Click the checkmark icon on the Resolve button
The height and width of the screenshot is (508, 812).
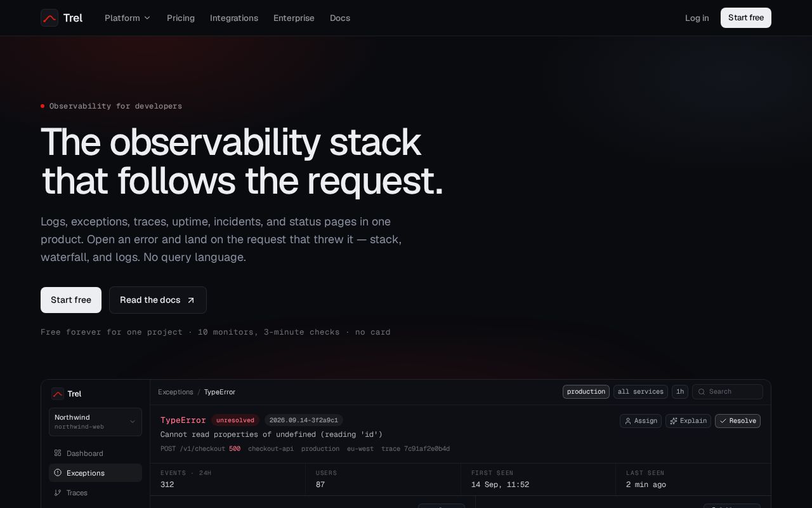tap(723, 421)
